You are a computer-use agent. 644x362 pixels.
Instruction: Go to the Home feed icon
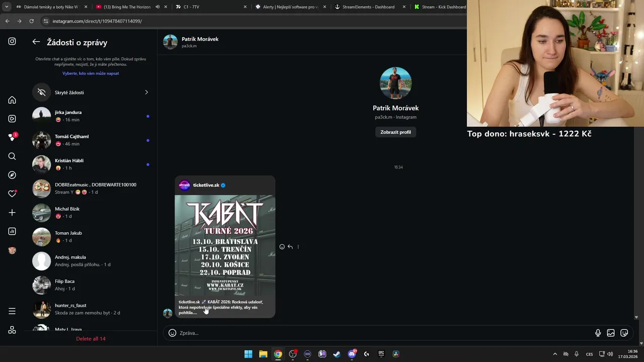click(x=12, y=100)
